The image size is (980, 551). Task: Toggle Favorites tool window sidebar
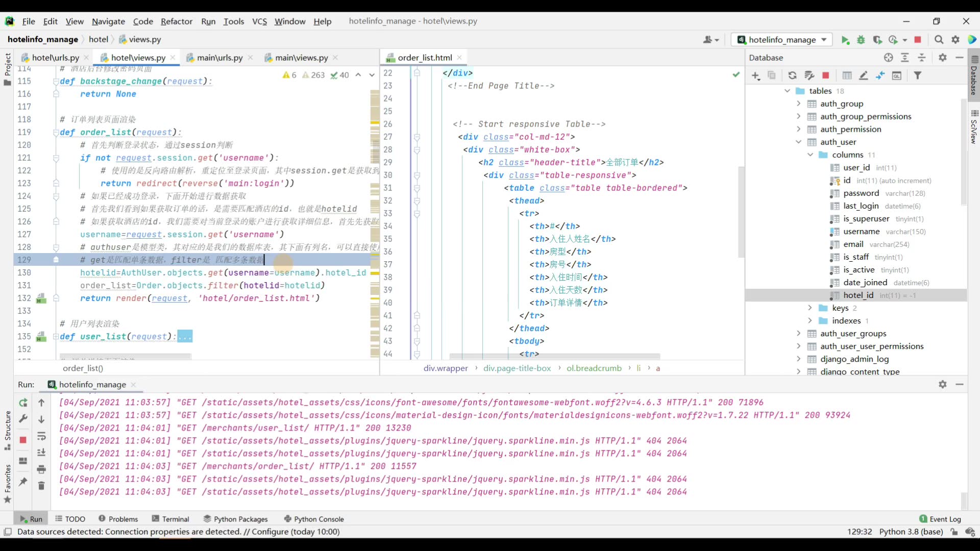(x=7, y=484)
